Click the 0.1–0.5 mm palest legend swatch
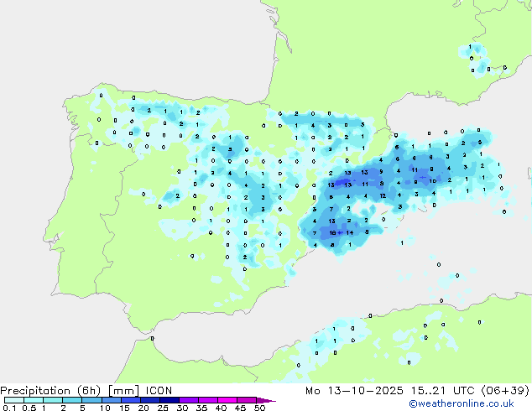532x411 pixels. coord(14,400)
